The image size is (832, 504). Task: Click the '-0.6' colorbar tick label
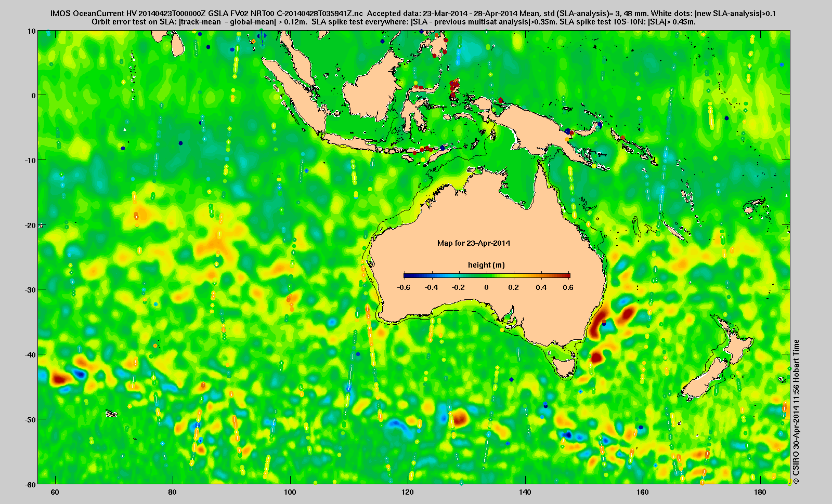tap(403, 287)
